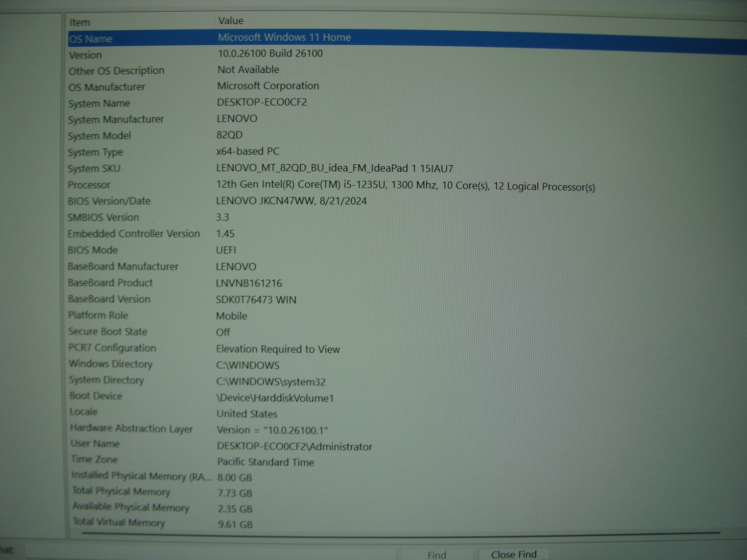The width and height of the screenshot is (747, 560).
Task: Click LENOVO_MT_82QD SKU value
Action: (x=335, y=168)
